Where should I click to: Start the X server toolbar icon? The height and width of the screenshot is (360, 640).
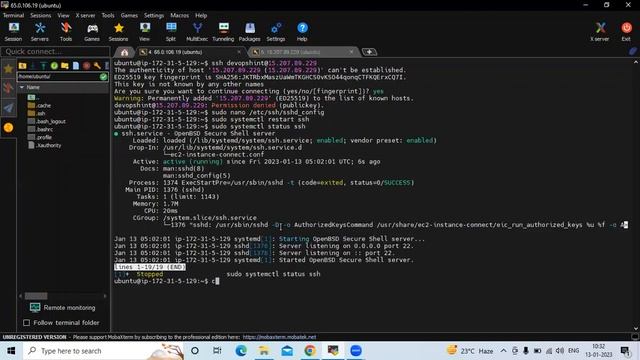pos(600,31)
